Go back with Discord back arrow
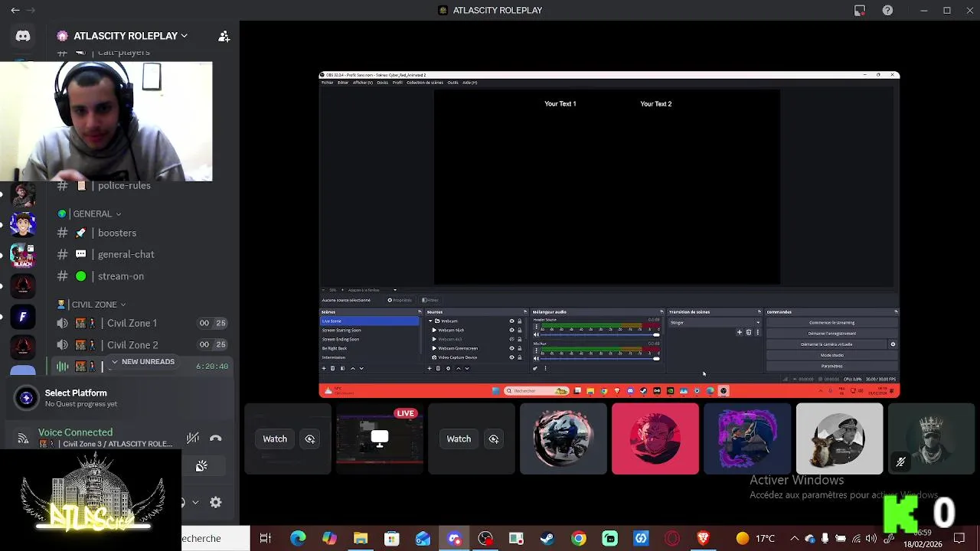Screen dimensions: 980x551 coord(15,10)
